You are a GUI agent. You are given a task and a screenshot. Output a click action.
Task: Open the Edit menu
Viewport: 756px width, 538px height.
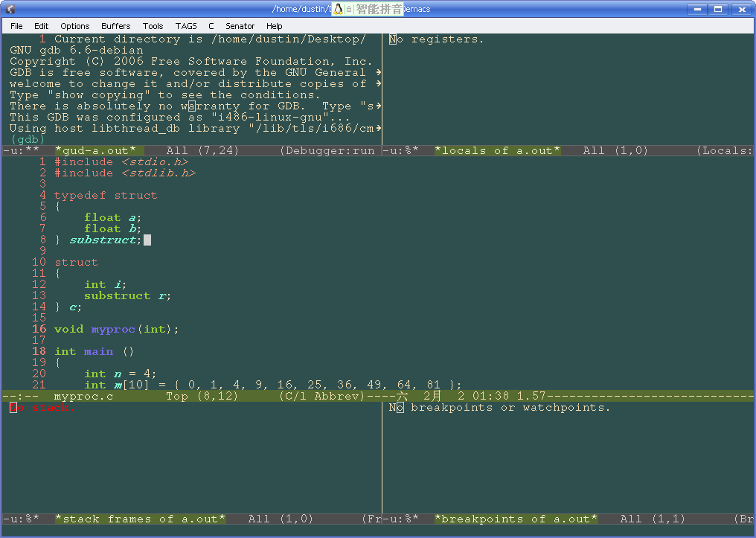pos(41,26)
